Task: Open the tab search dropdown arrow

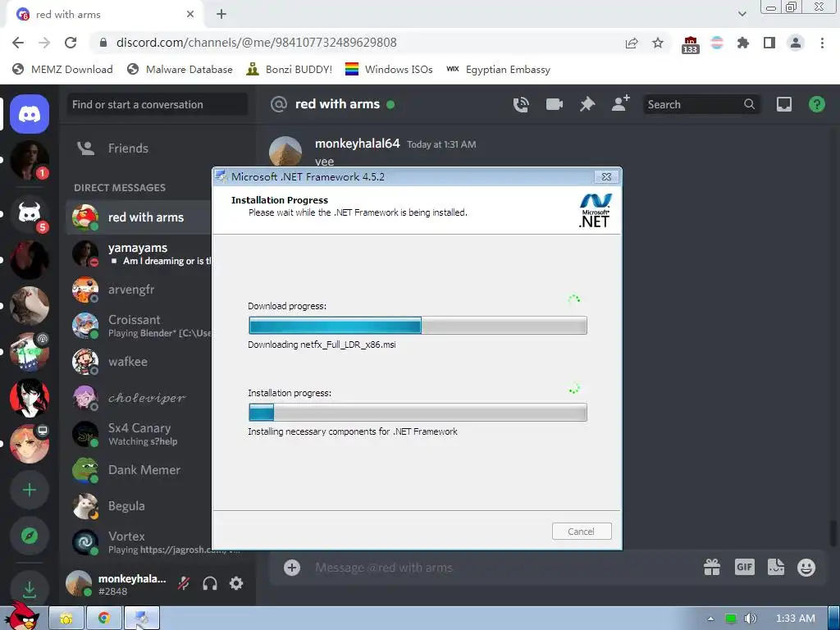Action: (742, 14)
